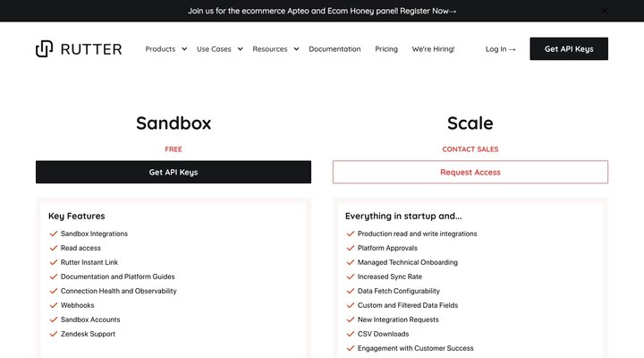
Task: Click the Sandbox Get API Keys button
Action: 174,172
